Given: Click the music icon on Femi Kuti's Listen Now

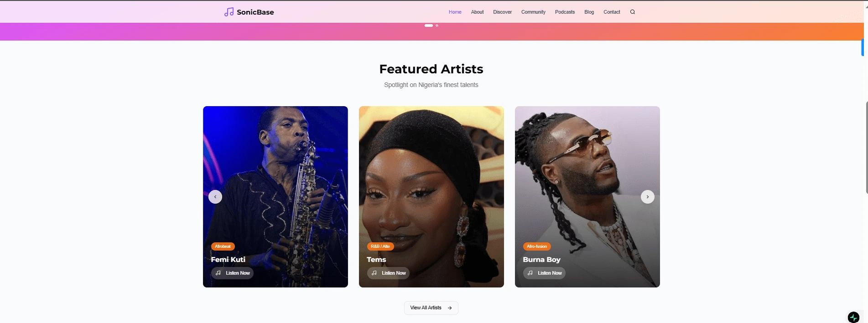Looking at the screenshot, I should click(218, 273).
